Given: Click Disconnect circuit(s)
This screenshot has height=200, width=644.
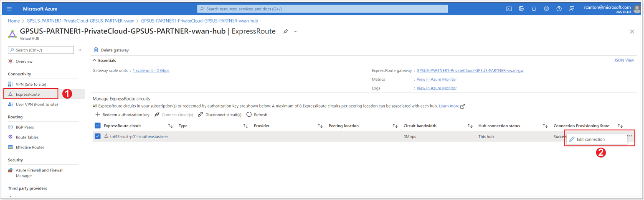Looking at the screenshot, I should 220,115.
